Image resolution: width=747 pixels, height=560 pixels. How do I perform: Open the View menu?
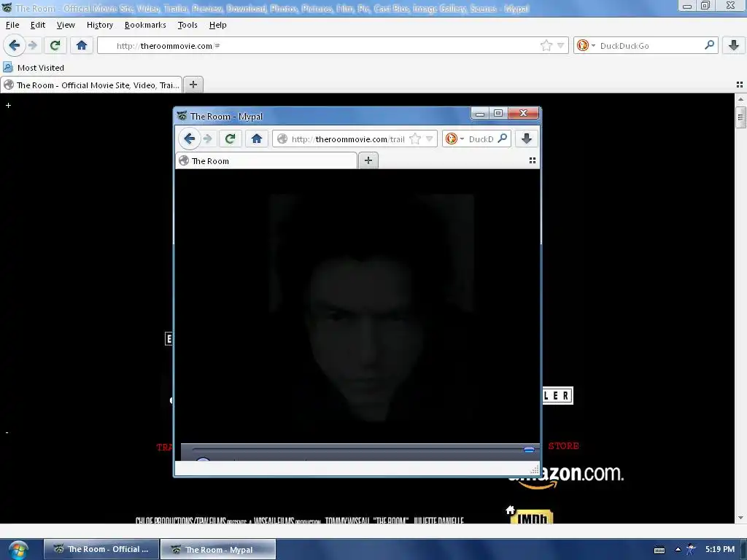[65, 25]
